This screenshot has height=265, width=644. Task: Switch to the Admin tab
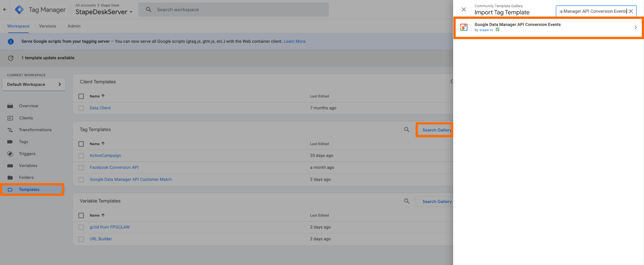coord(74,26)
